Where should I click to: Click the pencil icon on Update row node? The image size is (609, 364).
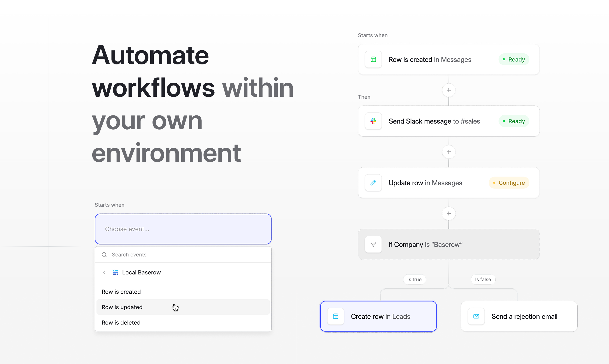tap(373, 182)
